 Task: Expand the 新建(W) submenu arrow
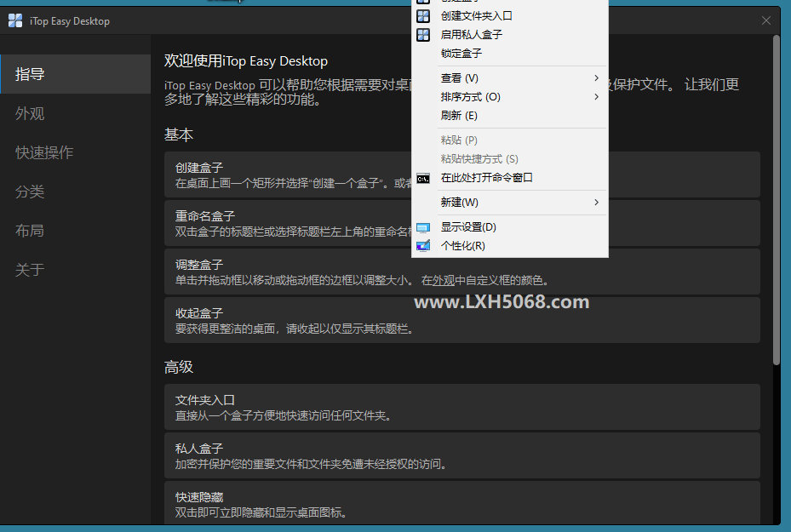click(596, 203)
